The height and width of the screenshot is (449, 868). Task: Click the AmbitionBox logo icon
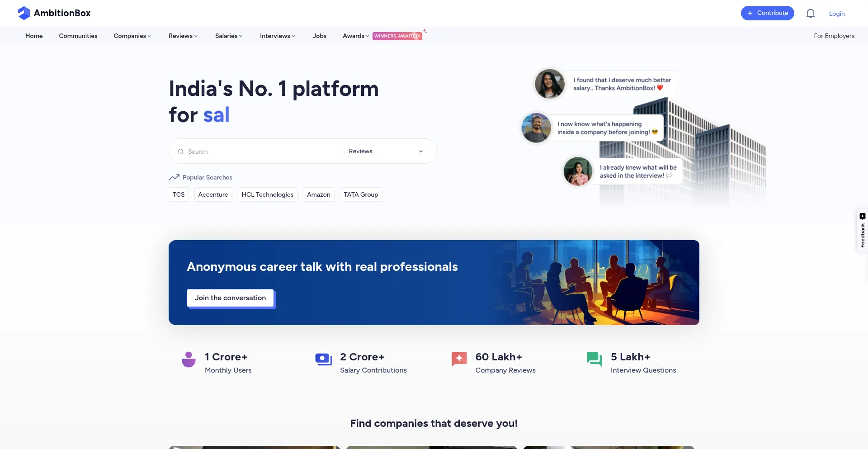click(x=24, y=13)
